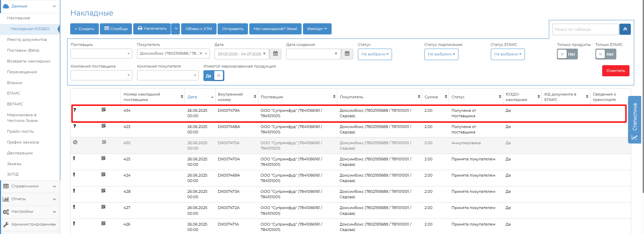Expand the Справочники sidebar section
Image resolution: width=644 pixels, height=234 pixels.
click(x=30, y=186)
